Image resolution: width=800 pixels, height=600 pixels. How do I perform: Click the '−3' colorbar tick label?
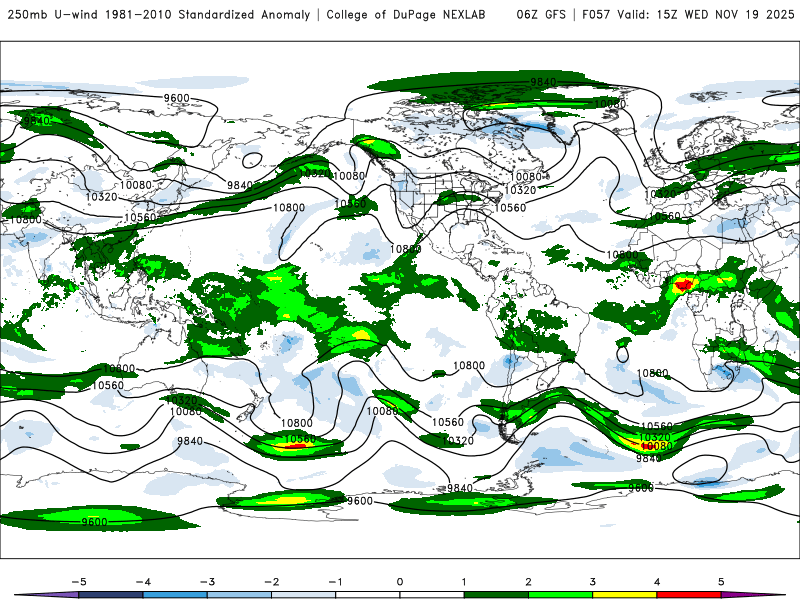[207, 582]
